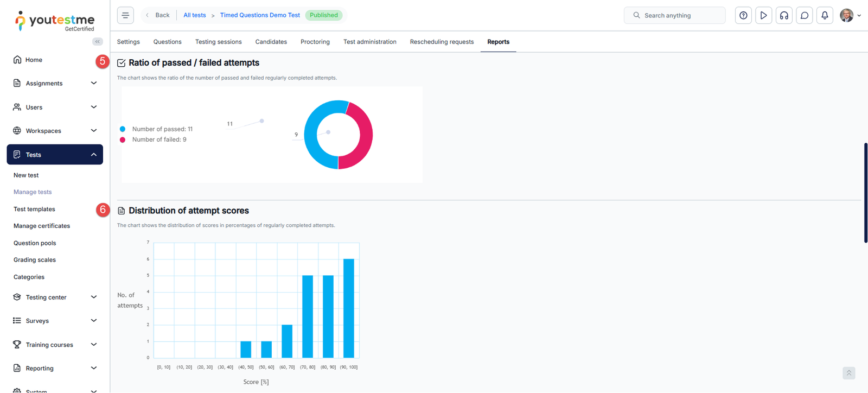Switch to the Proctoring tab
Image resolution: width=868 pixels, height=393 pixels.
[315, 42]
